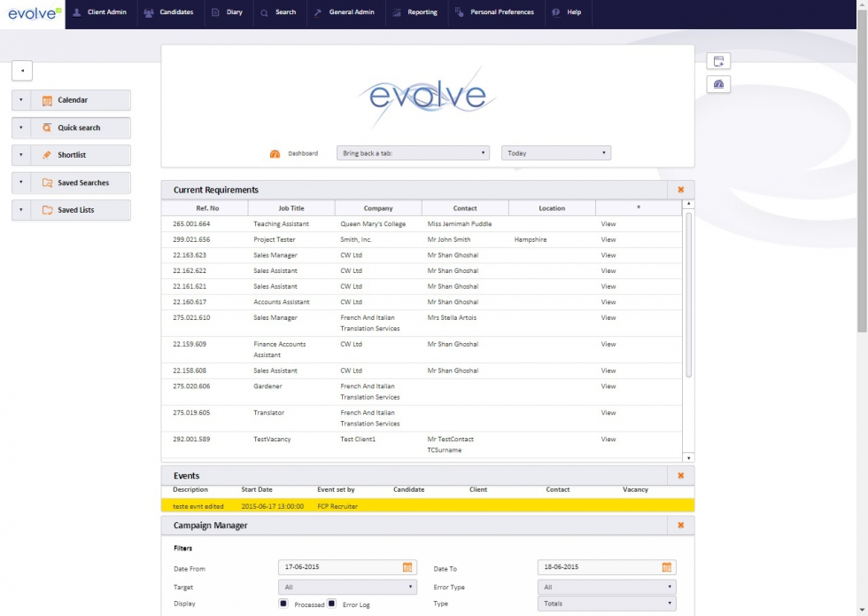Open the 'Bring back a tab' dropdown
The image size is (868, 616).
(x=411, y=152)
